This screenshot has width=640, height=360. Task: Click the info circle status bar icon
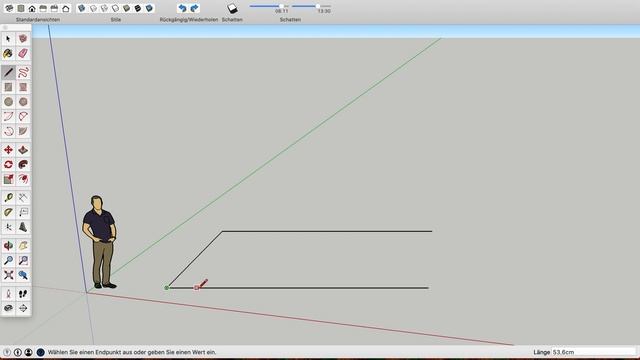(18, 352)
